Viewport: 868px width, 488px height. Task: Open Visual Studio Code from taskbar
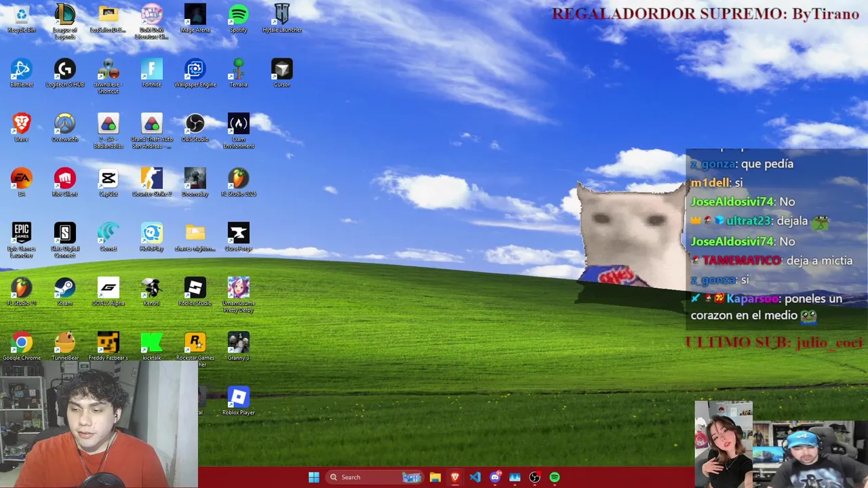coord(475,477)
